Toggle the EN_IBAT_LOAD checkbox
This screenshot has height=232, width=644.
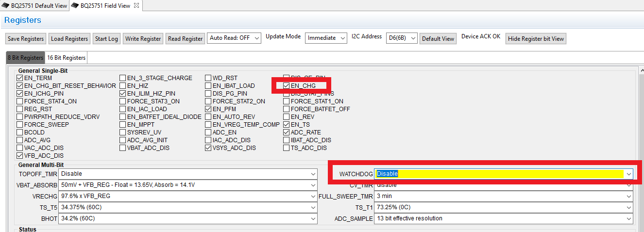click(208, 86)
